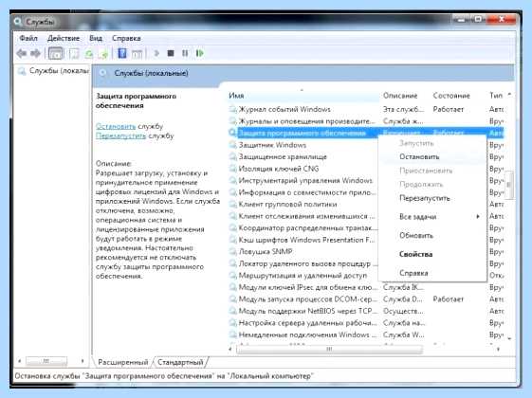Viewport: 532px width, 398px height.
Task: Switch to the Стандартный tab
Action: pyautogui.click(x=180, y=362)
